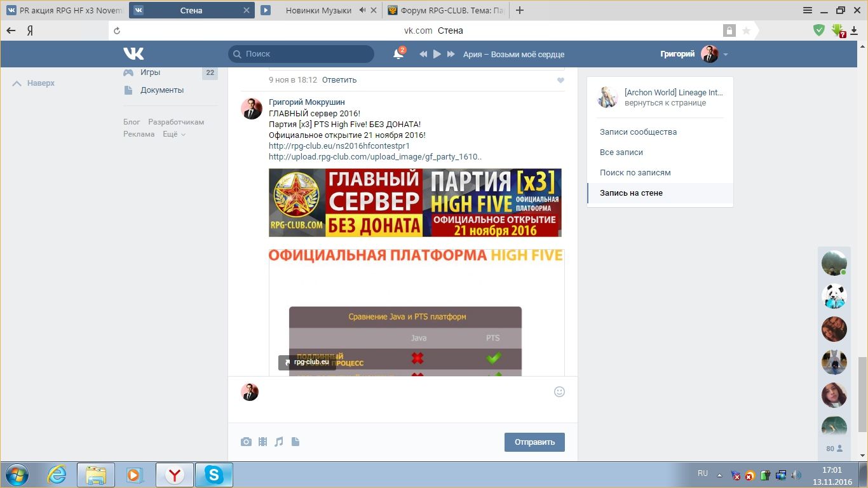Open the rpg-club.eu/ns2016hfcontestpr1 link
Image resolution: width=868 pixels, height=488 pixels.
[x=339, y=146]
